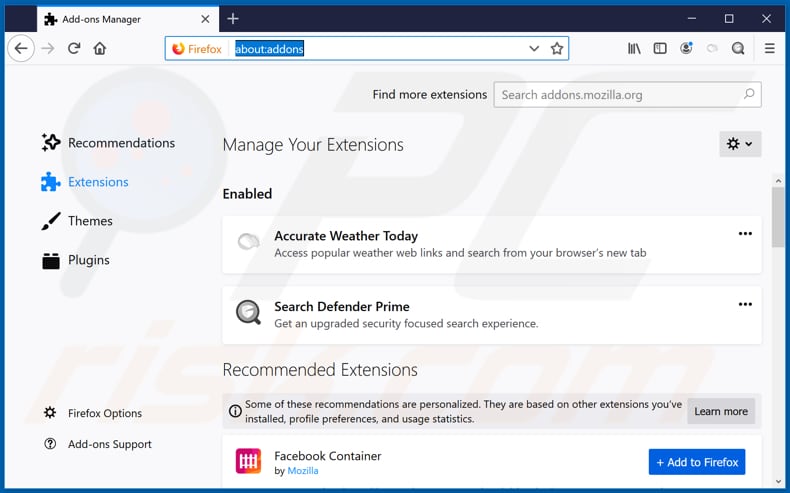Click in the Search addons.mozilla.org field
This screenshot has width=790, height=493.
click(x=627, y=95)
